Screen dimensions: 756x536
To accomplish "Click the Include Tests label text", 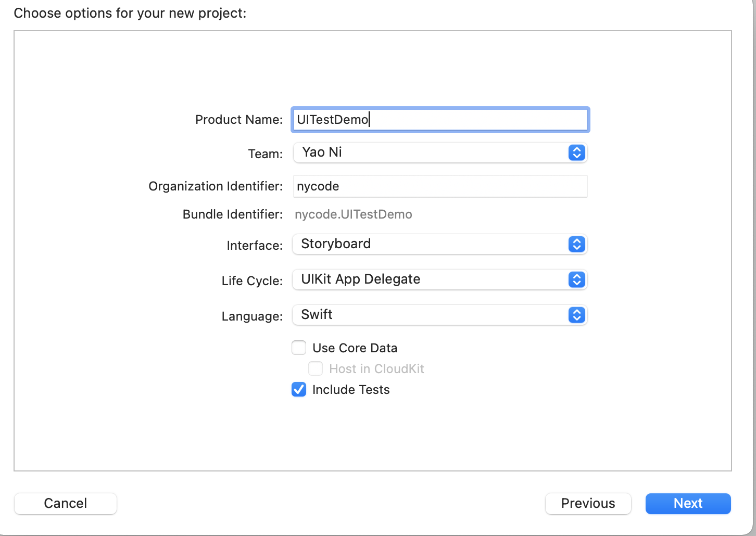I will pos(351,390).
